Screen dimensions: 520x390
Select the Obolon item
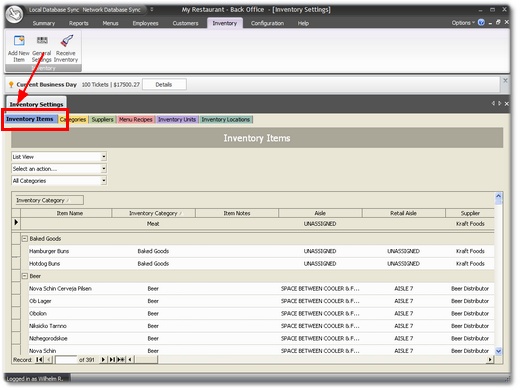tap(38, 313)
